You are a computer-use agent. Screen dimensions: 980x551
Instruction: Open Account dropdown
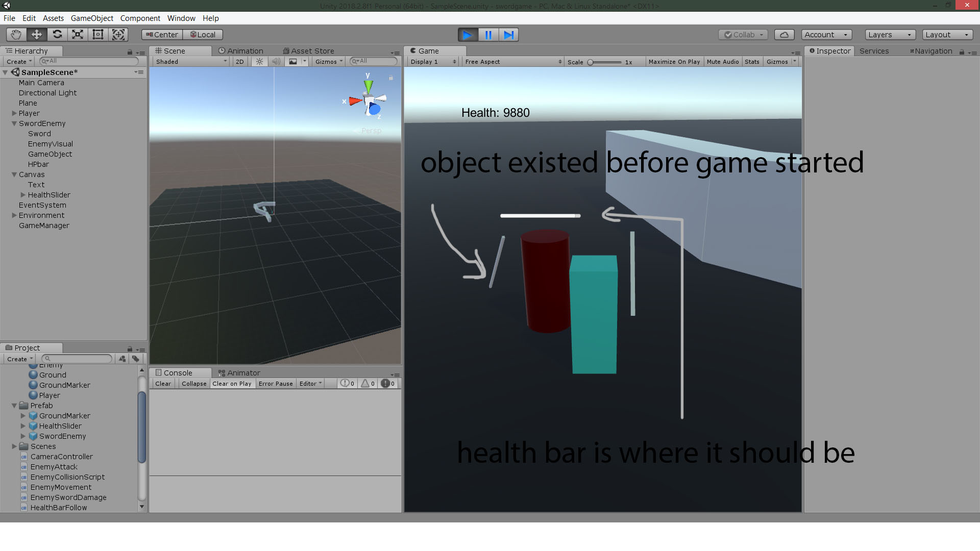[826, 35]
